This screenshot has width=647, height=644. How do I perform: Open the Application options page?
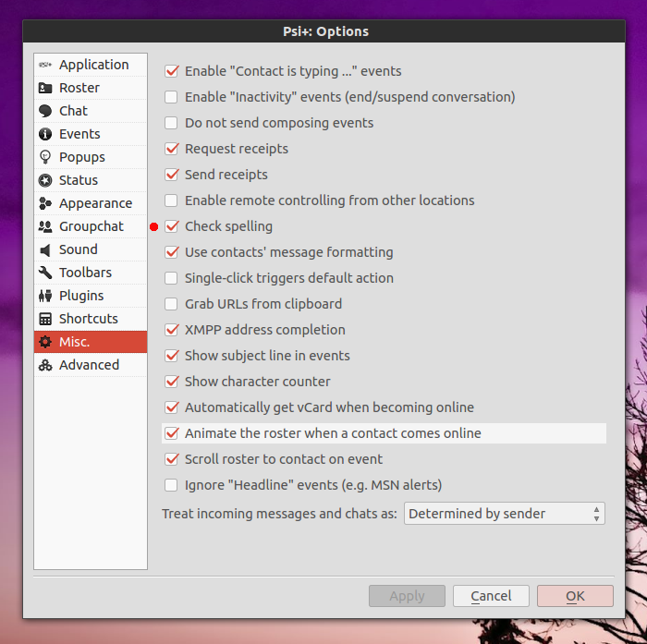pyautogui.click(x=94, y=65)
